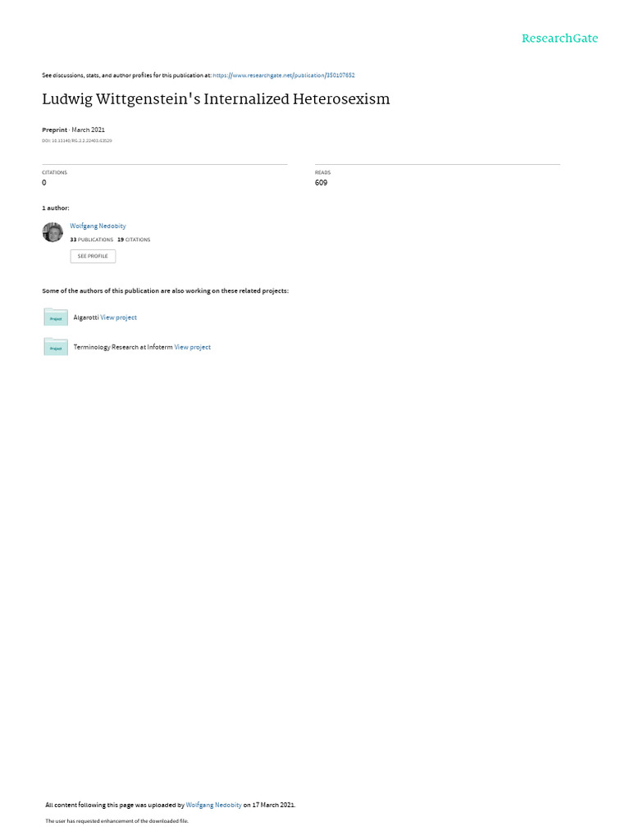Open the researchgate.net publication URL link
The image size is (630, 840).
point(283,75)
